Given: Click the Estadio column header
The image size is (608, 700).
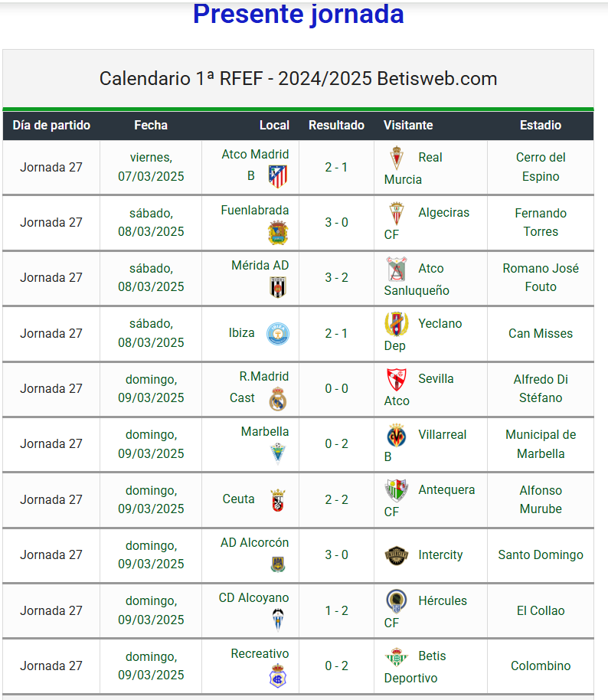Looking at the screenshot, I should pyautogui.click(x=540, y=125).
